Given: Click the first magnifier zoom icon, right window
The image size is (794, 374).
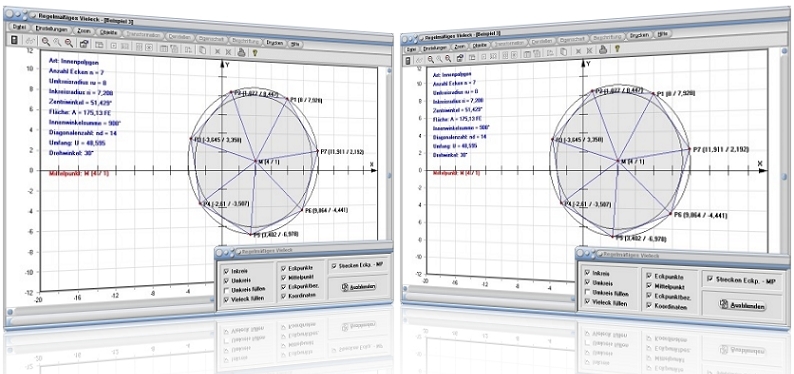Looking at the screenshot, I should coord(430,59).
